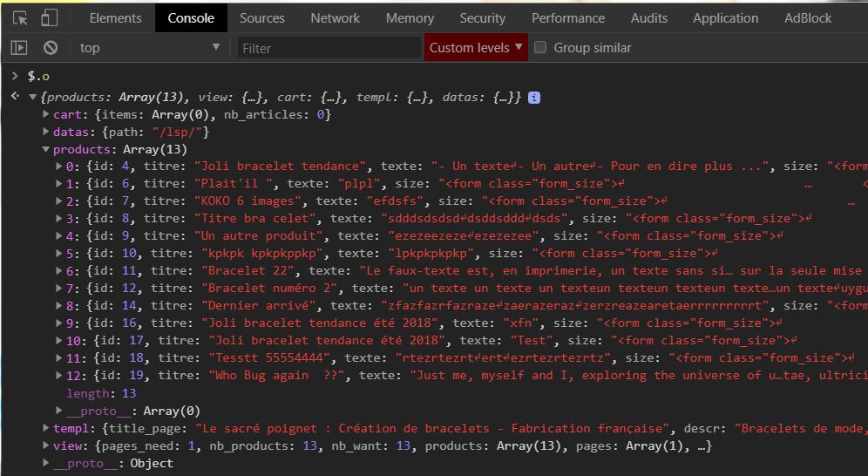Screen dimensions: 868x476
Task: Clear console with the ban icon
Action: click(51, 48)
